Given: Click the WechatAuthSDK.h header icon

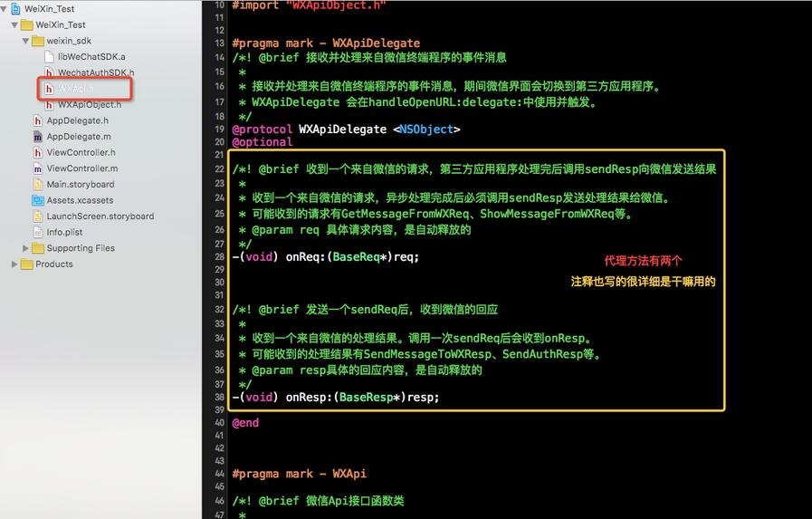Looking at the screenshot, I should click(x=49, y=72).
